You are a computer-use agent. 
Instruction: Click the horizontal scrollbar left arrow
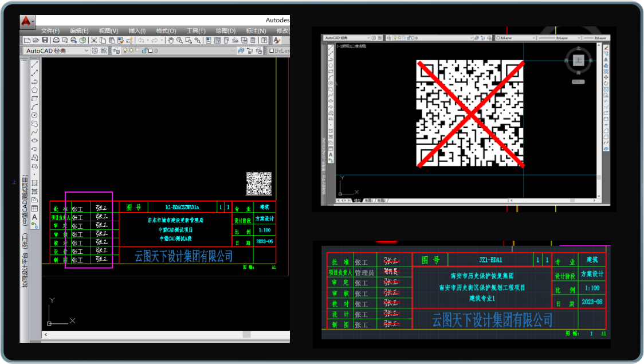click(46, 335)
